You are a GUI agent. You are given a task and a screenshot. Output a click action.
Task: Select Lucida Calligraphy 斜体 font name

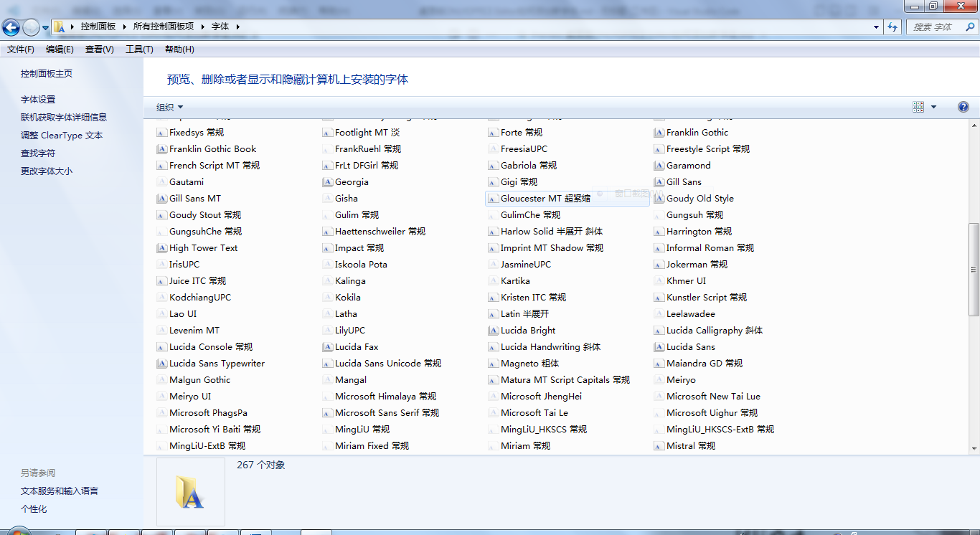[x=715, y=330]
